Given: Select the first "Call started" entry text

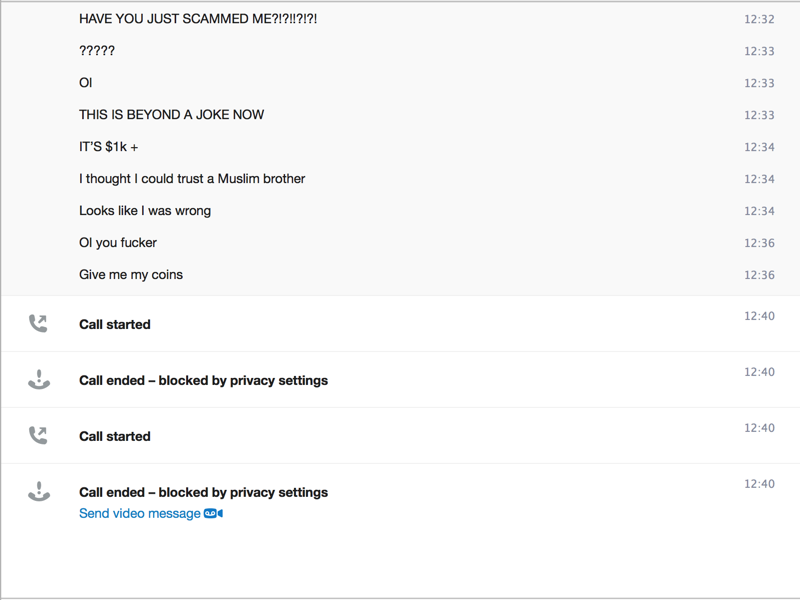Looking at the screenshot, I should 115,325.
